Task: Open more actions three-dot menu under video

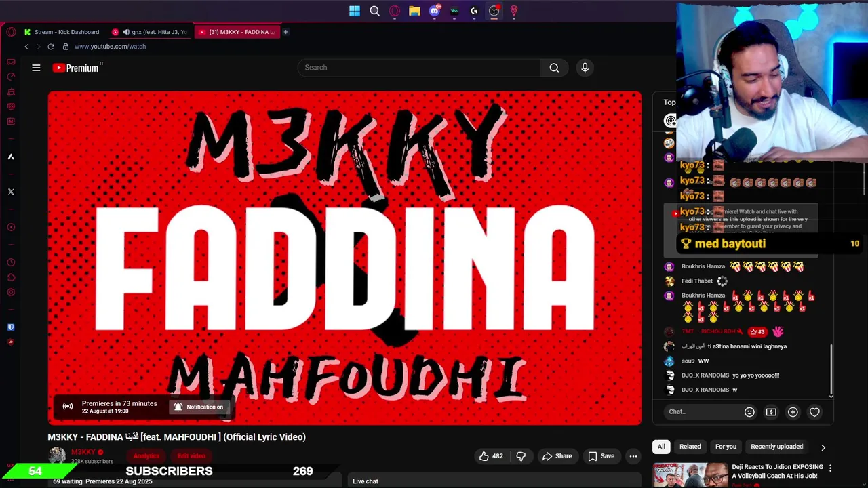Action: (x=633, y=456)
